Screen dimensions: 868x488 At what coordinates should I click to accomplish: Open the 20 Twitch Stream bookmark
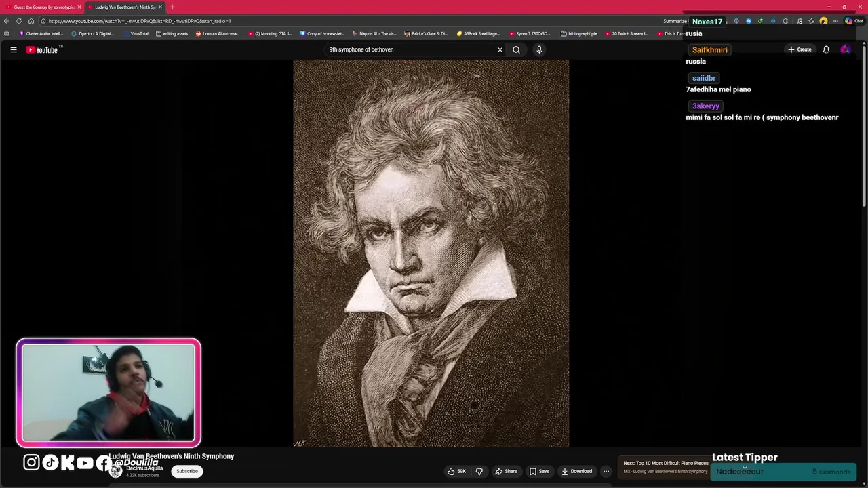click(627, 33)
